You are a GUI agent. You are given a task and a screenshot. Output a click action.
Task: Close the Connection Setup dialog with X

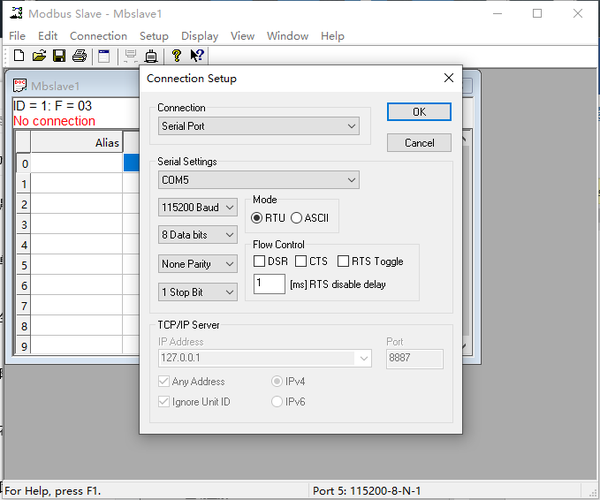tap(448, 78)
